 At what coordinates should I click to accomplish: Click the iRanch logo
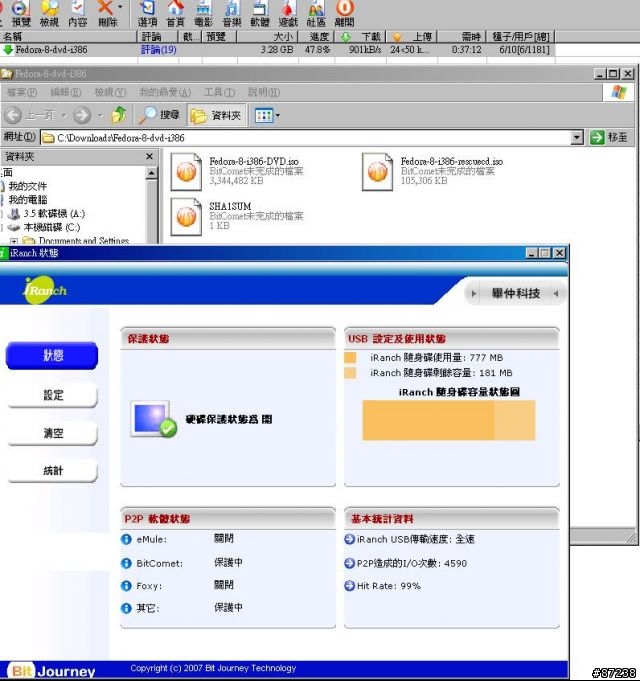click(44, 290)
